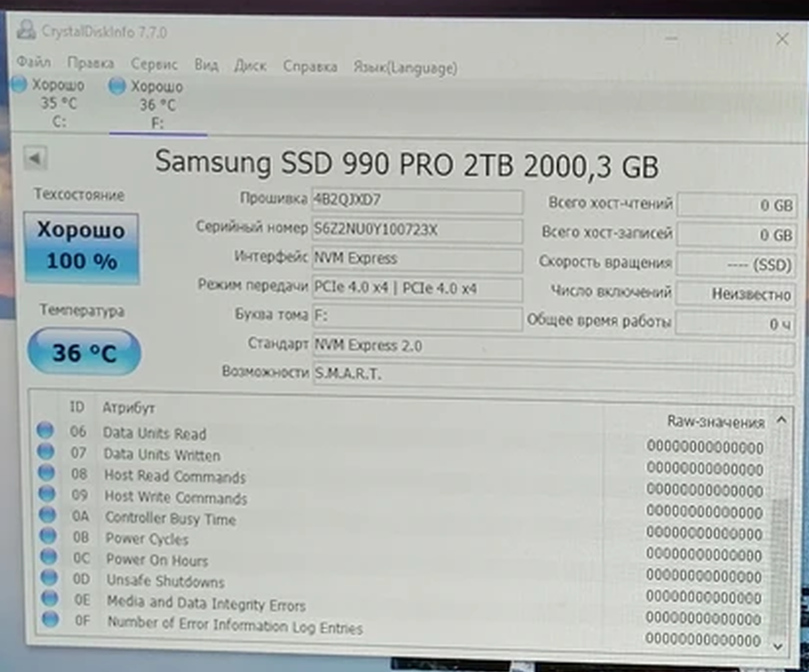Click the SMART list vertical scrollbar thumb
Screen dimensions: 809x672
(x=779, y=568)
